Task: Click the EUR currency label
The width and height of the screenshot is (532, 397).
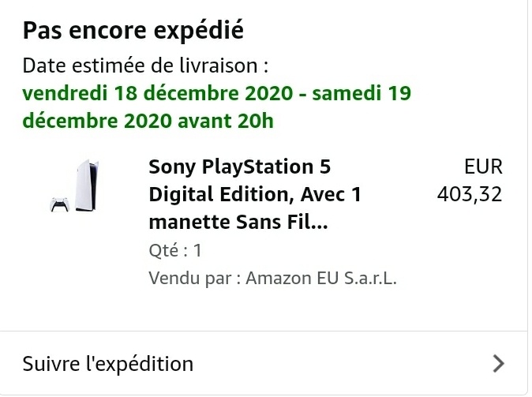Action: click(483, 167)
